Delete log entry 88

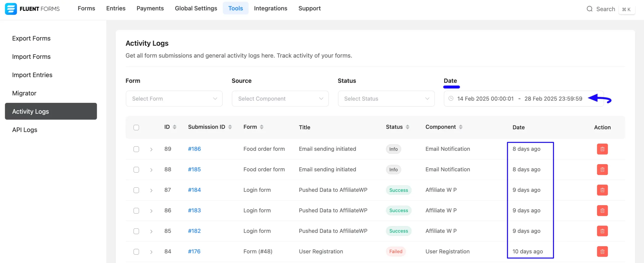(x=602, y=169)
